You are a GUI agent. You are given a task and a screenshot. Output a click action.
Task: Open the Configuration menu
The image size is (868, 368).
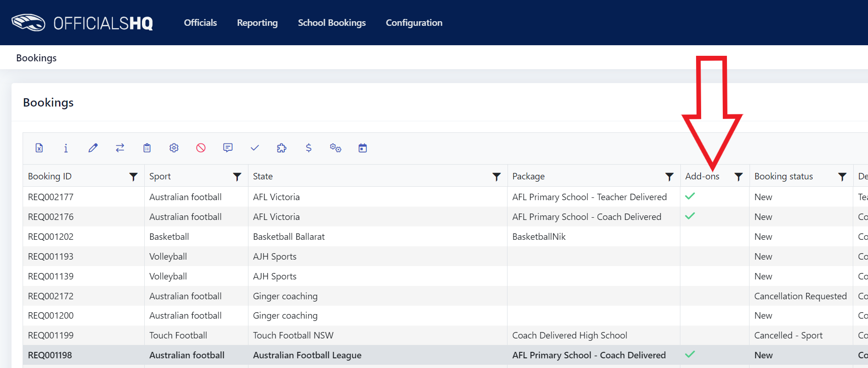coord(414,23)
